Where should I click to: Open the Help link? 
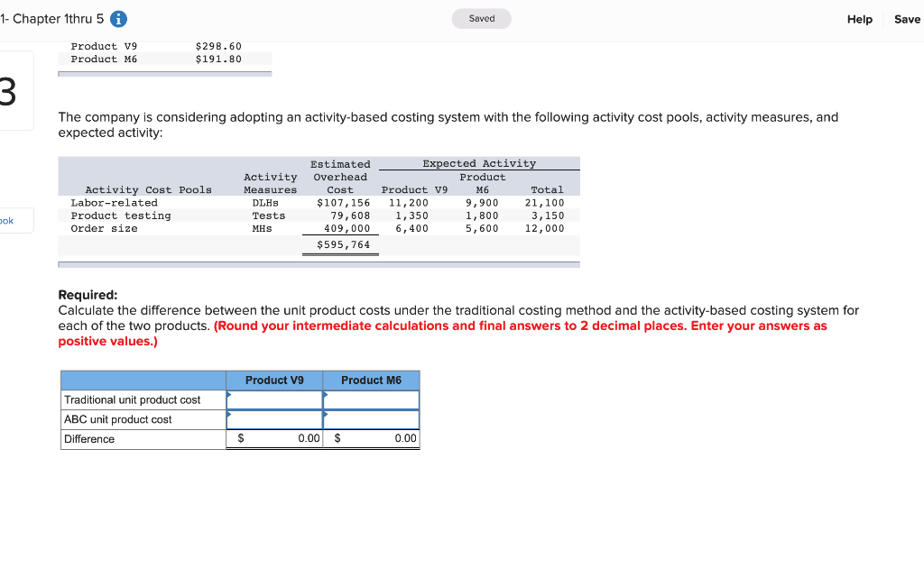pyautogui.click(x=859, y=20)
